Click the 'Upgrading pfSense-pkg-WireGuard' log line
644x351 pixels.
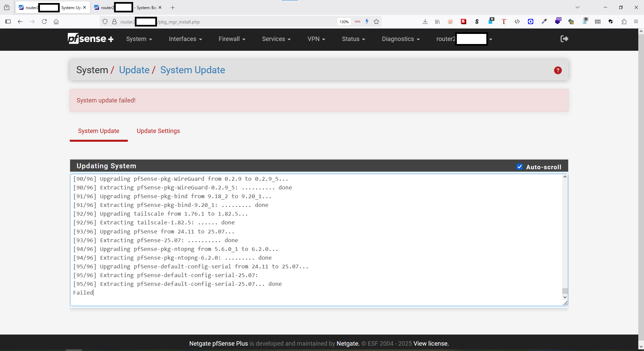point(180,179)
